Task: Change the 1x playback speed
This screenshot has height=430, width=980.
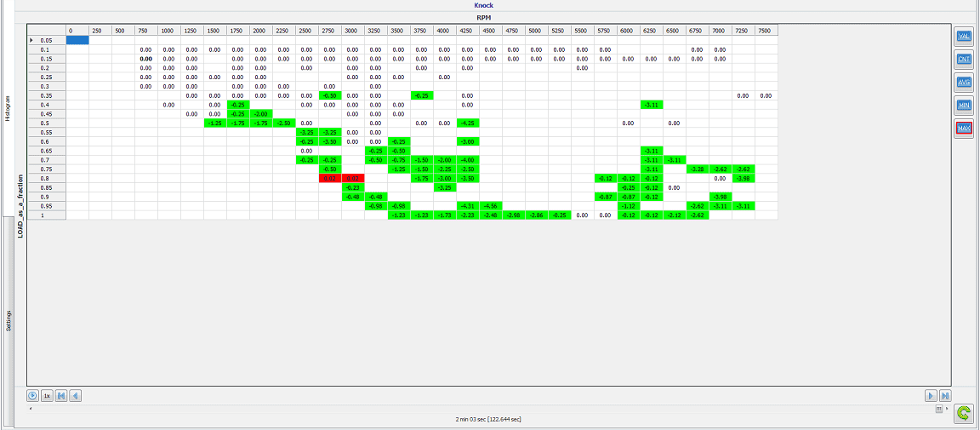Action: point(47,396)
